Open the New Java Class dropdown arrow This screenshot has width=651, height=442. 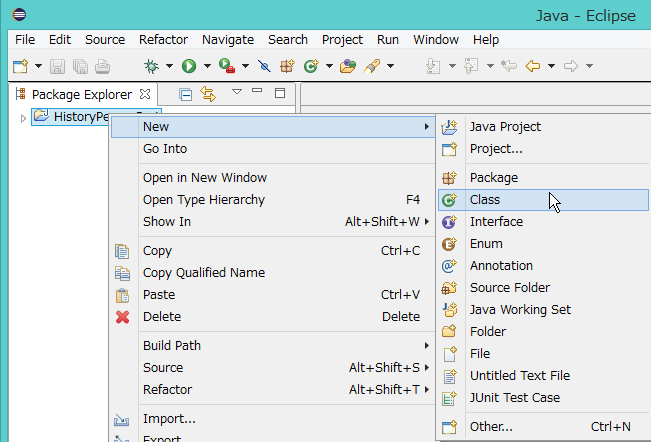point(329,66)
